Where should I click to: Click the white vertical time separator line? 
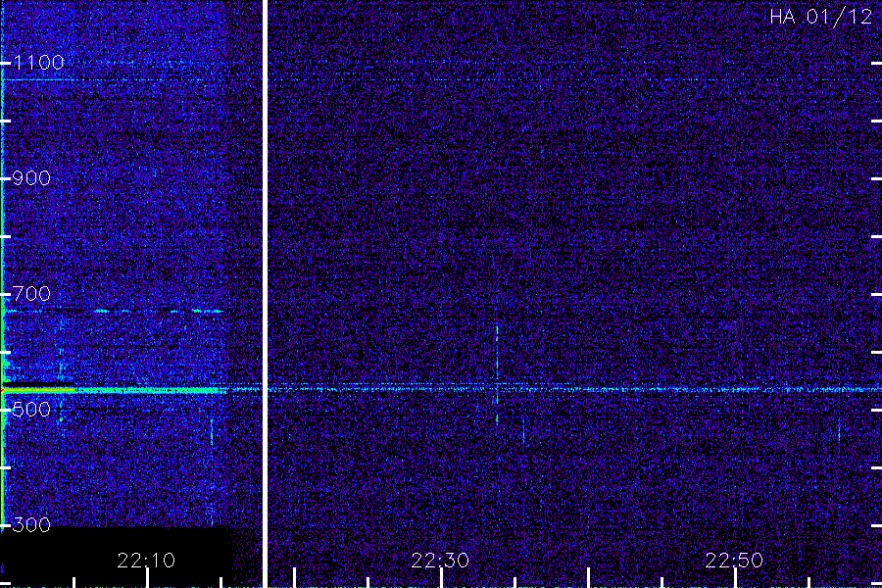(265, 294)
